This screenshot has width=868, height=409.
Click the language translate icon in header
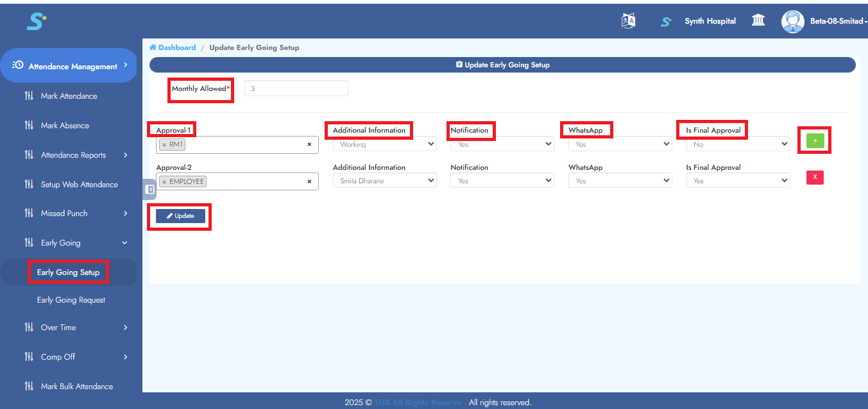coord(628,21)
